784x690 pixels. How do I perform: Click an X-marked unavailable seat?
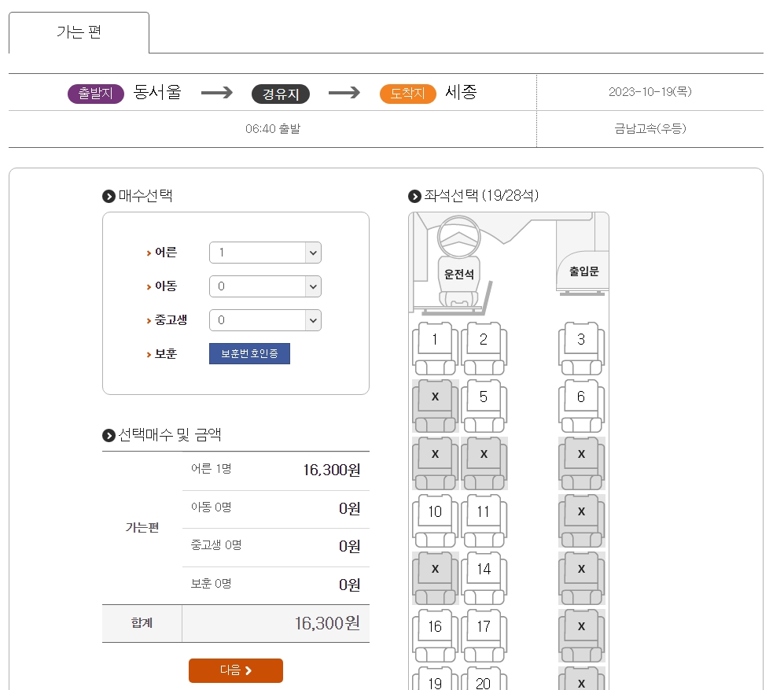[x=433, y=397]
